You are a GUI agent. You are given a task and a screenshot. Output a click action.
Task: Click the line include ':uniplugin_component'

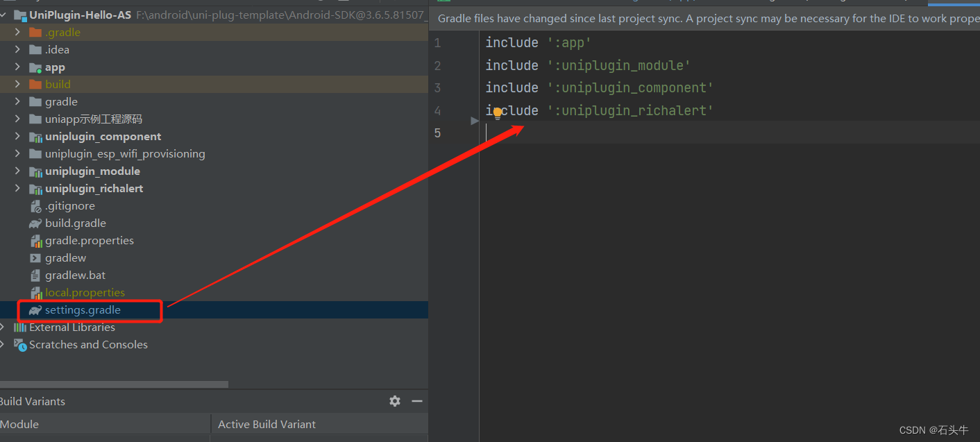point(600,87)
